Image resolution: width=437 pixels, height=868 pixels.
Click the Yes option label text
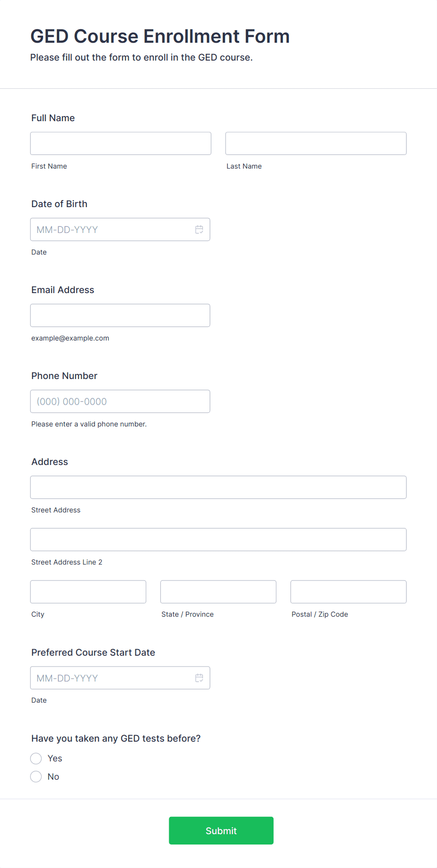(55, 759)
